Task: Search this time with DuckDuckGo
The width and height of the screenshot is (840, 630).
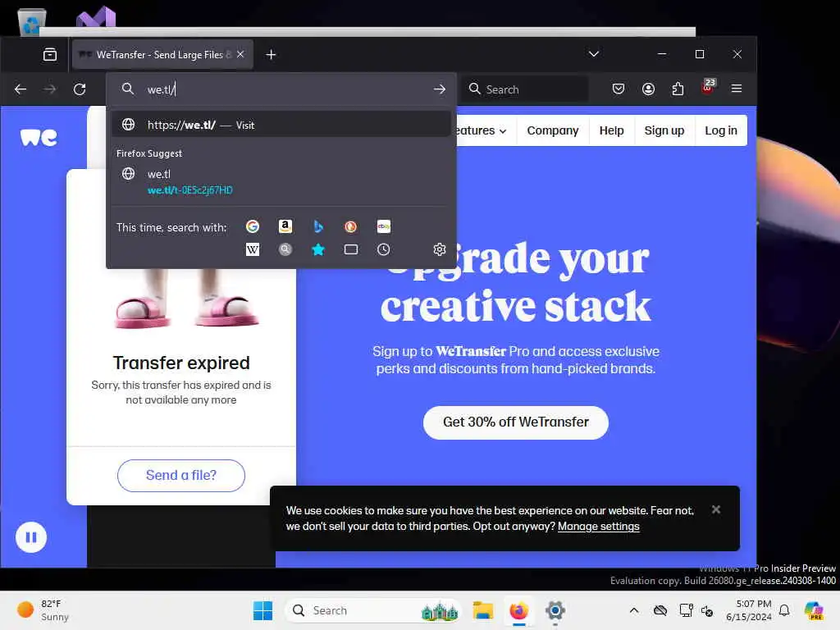Action: [x=351, y=226]
